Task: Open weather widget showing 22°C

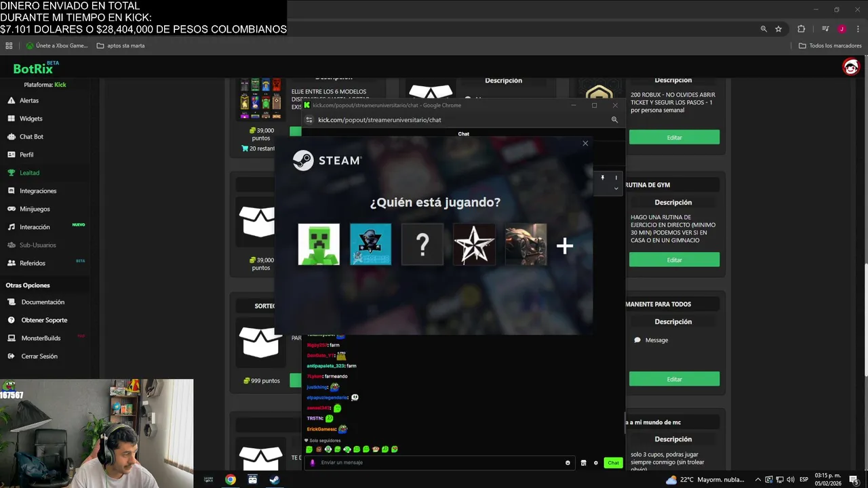Action: [705, 480]
